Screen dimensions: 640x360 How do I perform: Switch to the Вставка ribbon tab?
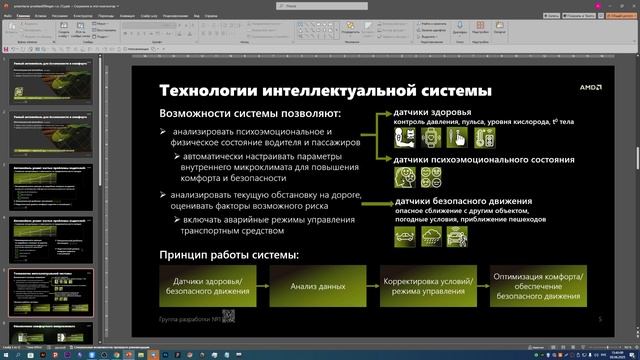[41, 16]
